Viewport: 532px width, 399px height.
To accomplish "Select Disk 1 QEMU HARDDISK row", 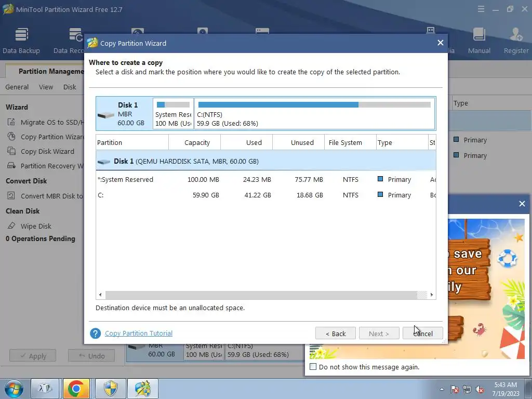I will (x=265, y=161).
